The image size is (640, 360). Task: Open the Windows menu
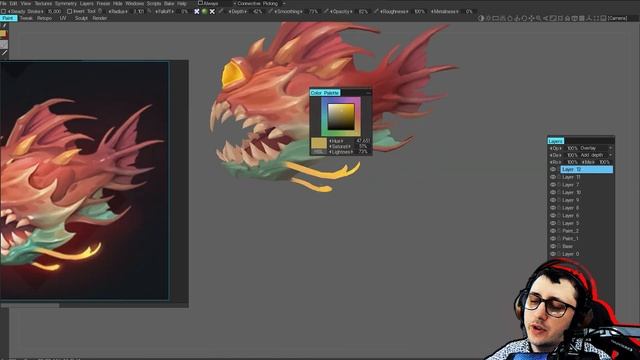[134, 3]
